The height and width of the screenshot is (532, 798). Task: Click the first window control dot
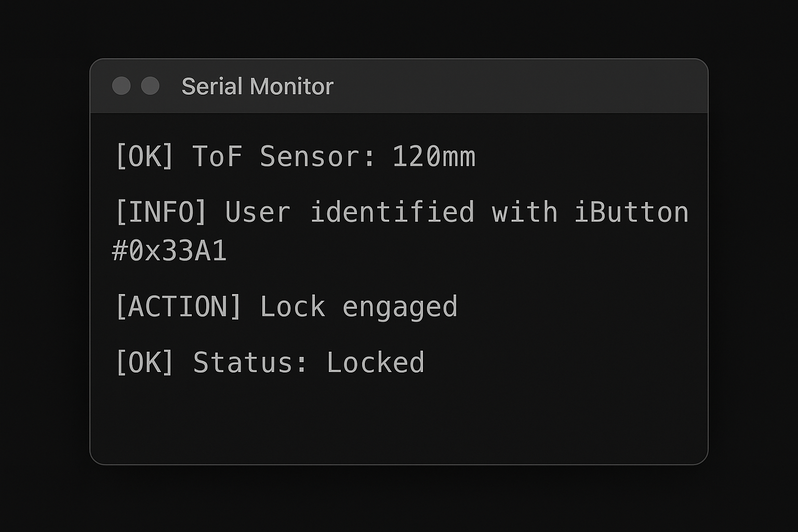coord(121,86)
